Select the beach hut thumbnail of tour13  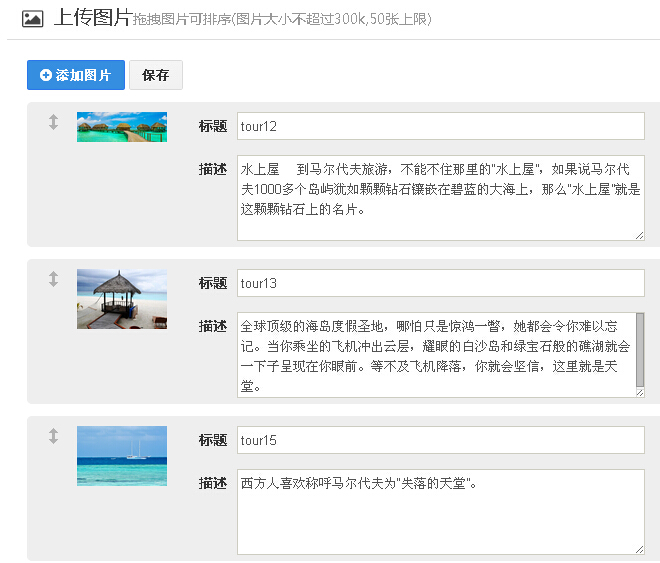click(x=121, y=299)
